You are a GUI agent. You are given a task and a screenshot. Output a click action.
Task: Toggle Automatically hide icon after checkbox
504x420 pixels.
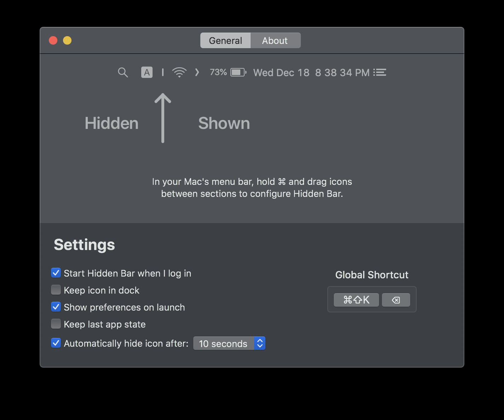click(x=56, y=343)
